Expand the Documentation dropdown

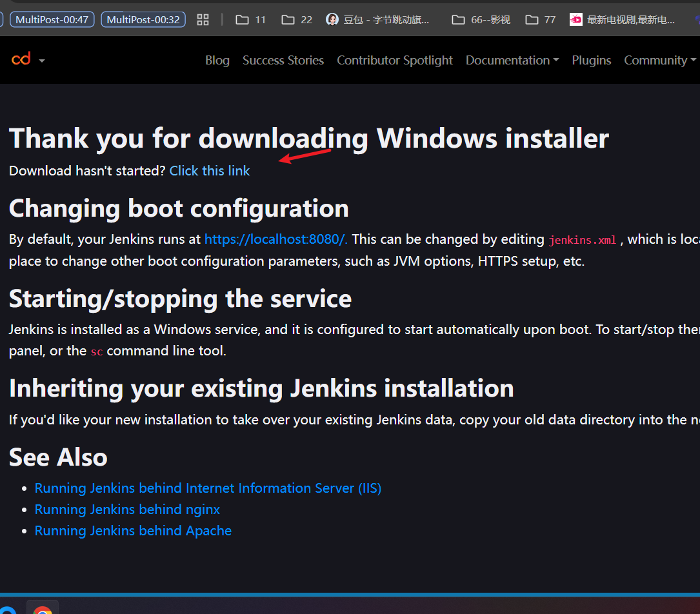pyautogui.click(x=512, y=60)
